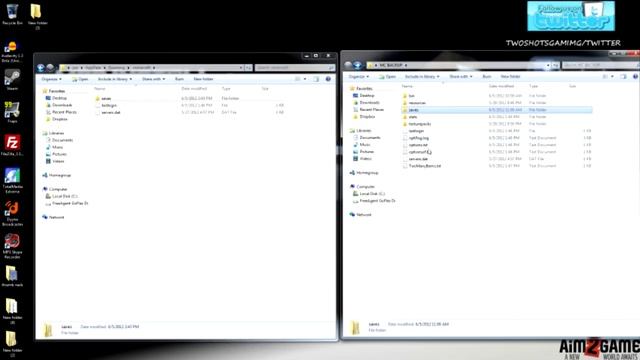The height and width of the screenshot is (360, 640).
Task: Open Organize menu in .minecraft window
Action: point(51,79)
